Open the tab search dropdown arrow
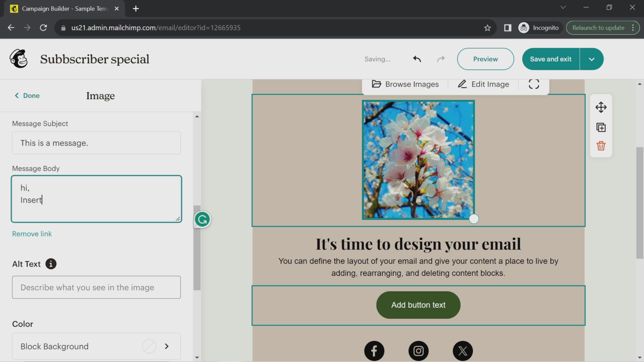 pyautogui.click(x=563, y=7)
